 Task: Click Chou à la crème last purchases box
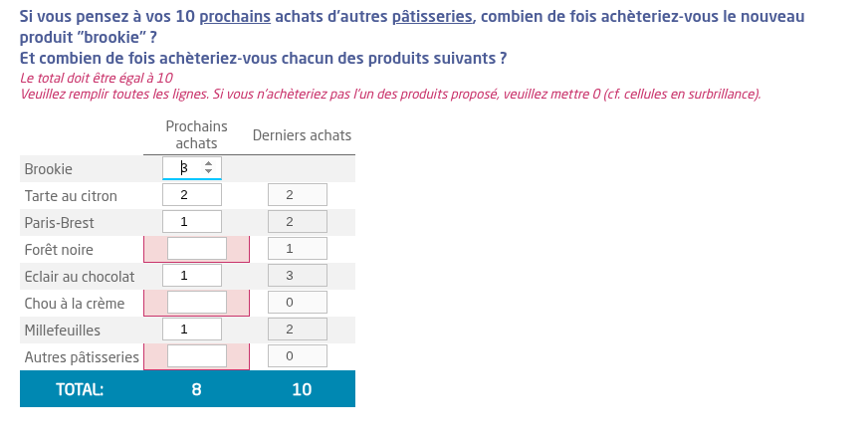(x=298, y=303)
